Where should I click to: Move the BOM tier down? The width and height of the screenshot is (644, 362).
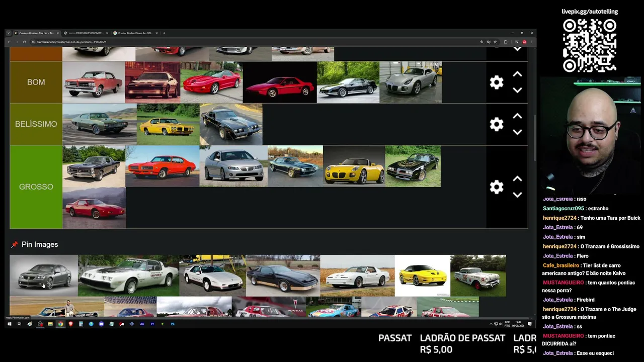pos(517,90)
